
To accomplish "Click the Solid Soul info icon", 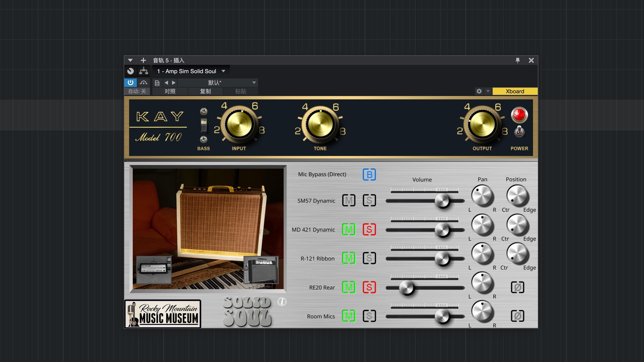I will click(282, 302).
